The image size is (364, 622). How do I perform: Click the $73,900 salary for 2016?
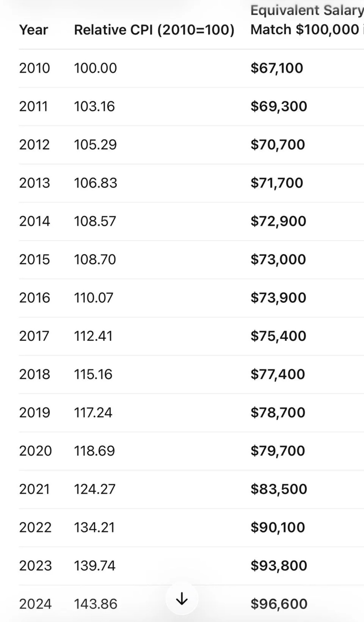click(x=278, y=298)
